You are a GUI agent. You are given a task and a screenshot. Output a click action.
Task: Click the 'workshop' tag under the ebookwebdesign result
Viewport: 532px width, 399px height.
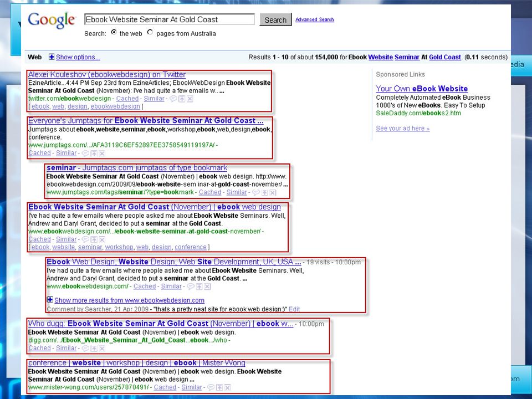(119, 247)
